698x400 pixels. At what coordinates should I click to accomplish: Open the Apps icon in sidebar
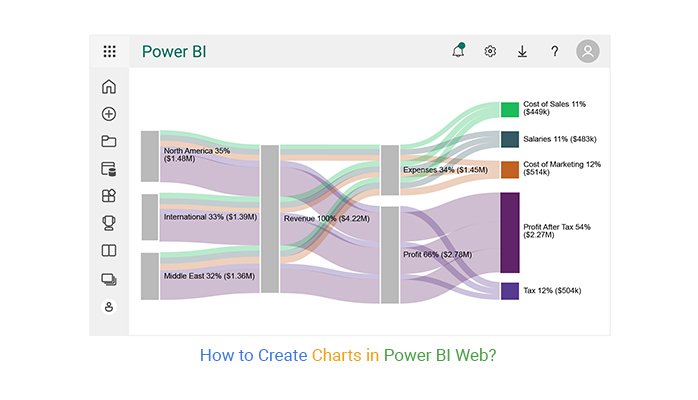click(x=109, y=196)
